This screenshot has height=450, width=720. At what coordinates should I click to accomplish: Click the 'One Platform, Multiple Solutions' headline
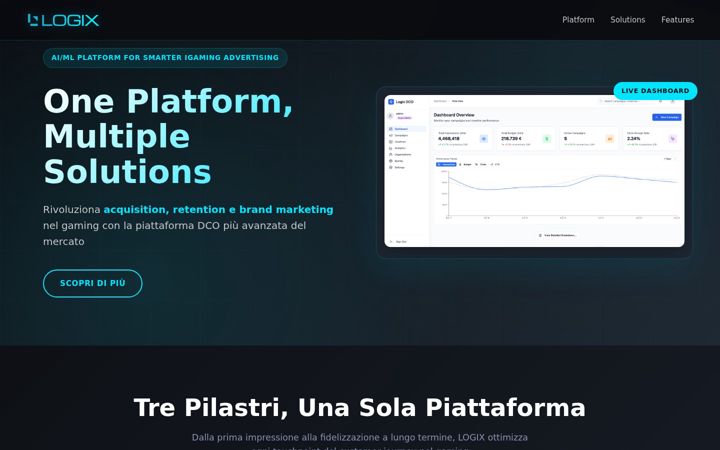pyautogui.click(x=168, y=136)
